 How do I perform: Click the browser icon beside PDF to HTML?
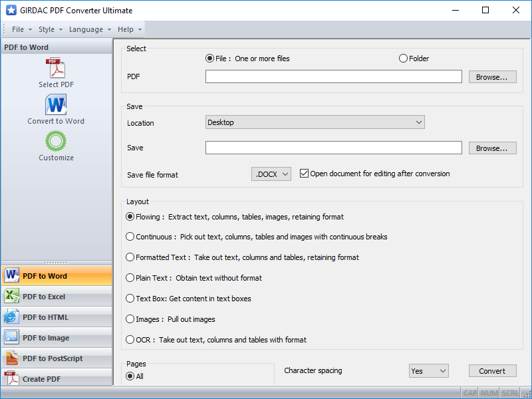(11, 317)
